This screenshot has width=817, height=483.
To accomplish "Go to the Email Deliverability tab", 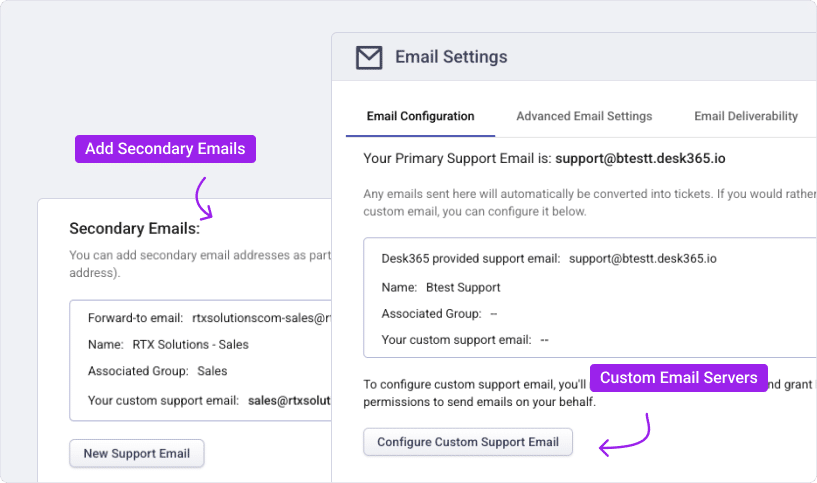I will (x=746, y=116).
